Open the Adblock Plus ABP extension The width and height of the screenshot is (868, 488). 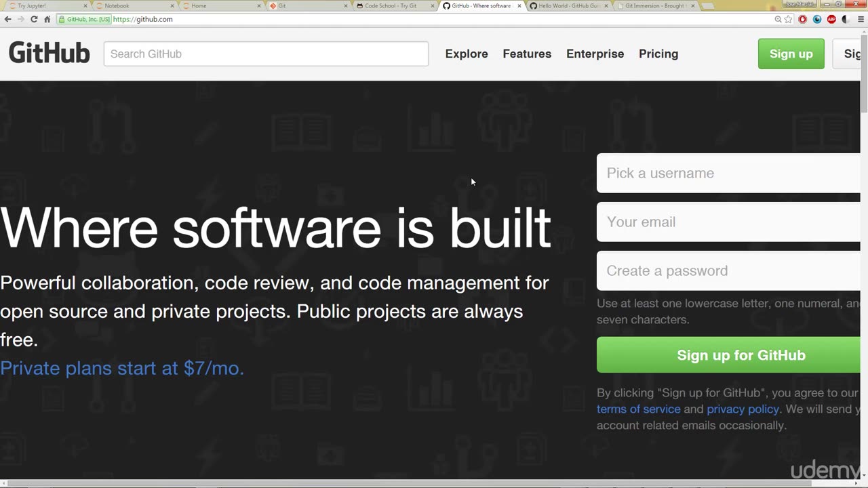pos(831,19)
